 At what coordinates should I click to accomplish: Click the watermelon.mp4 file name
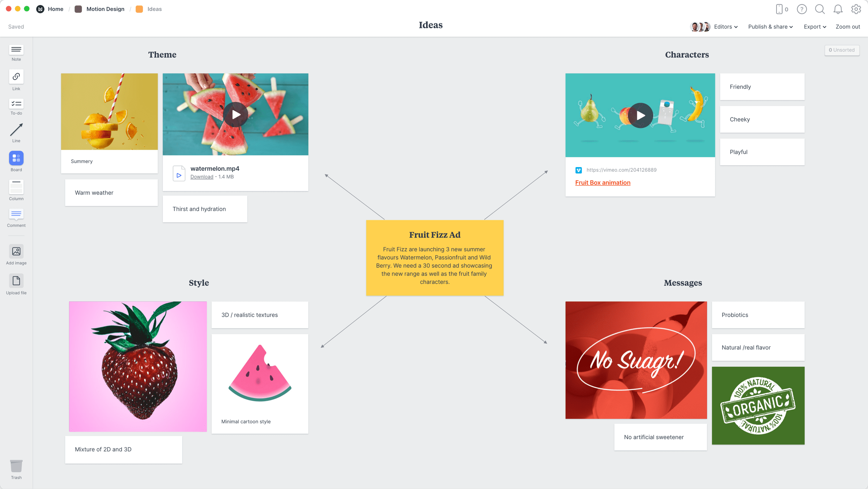pyautogui.click(x=215, y=169)
